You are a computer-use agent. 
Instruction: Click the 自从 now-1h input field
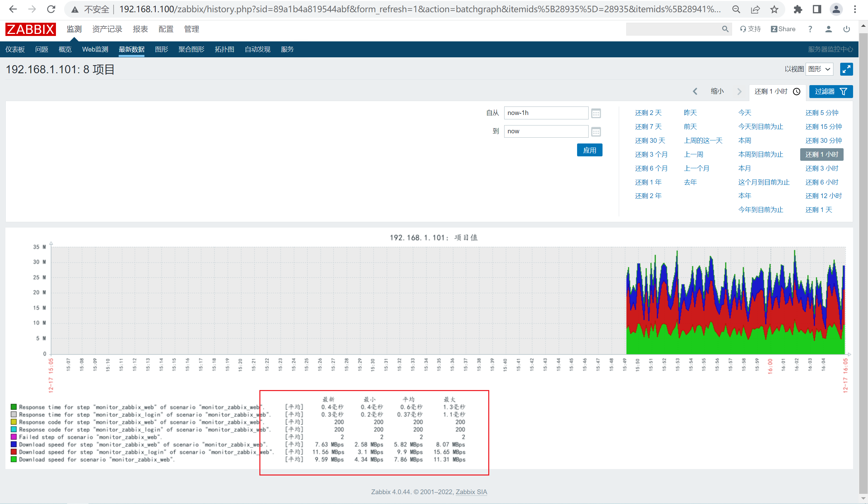pos(546,113)
